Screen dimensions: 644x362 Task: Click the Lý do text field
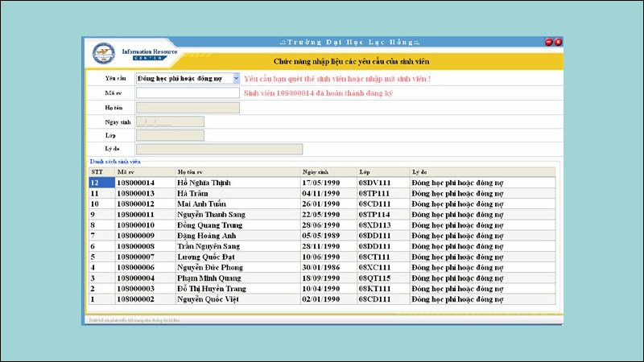[x=219, y=150]
